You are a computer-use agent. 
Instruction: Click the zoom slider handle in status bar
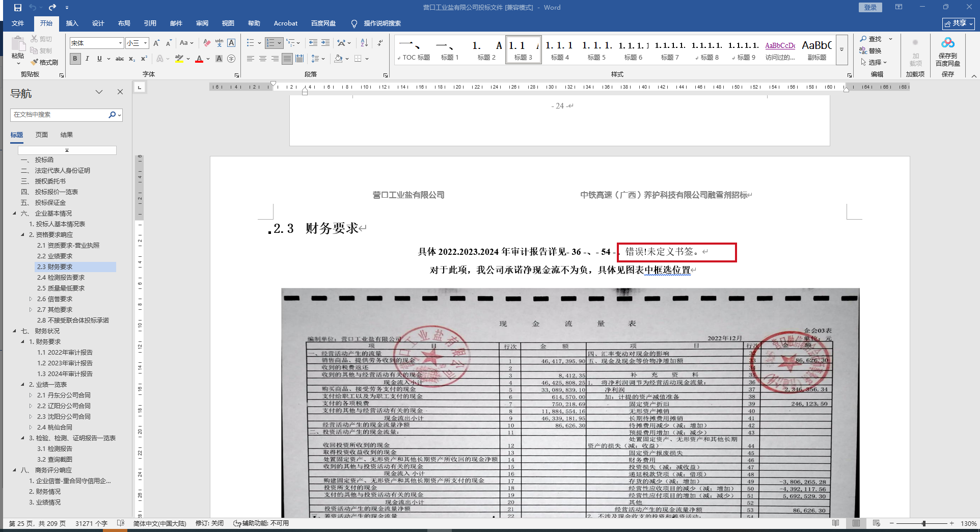click(923, 523)
